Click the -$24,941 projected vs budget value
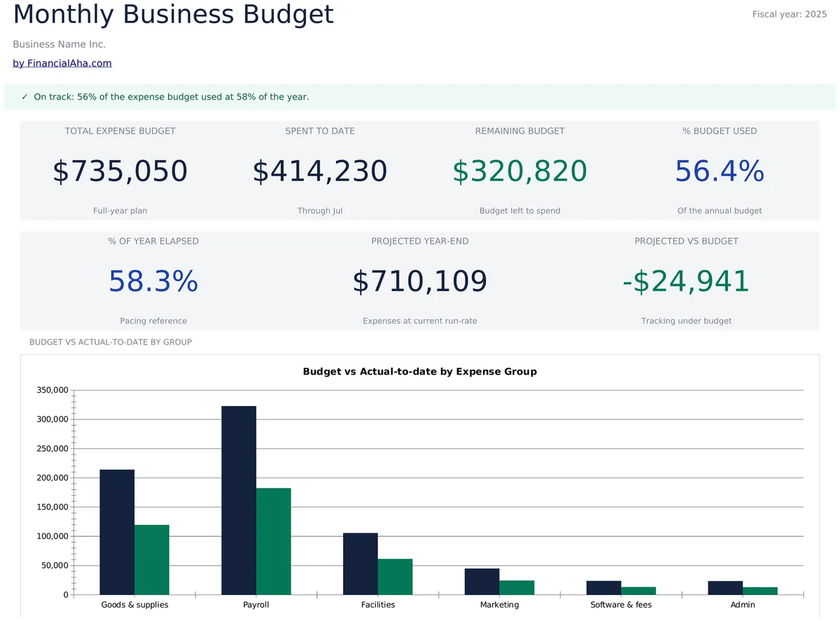Image resolution: width=840 pixels, height=621 pixels. (686, 281)
